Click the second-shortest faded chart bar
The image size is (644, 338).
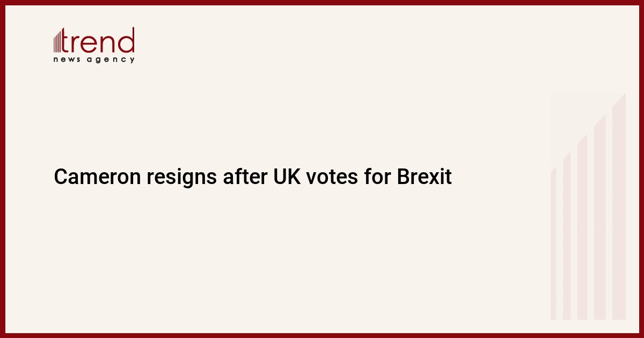coord(566,236)
